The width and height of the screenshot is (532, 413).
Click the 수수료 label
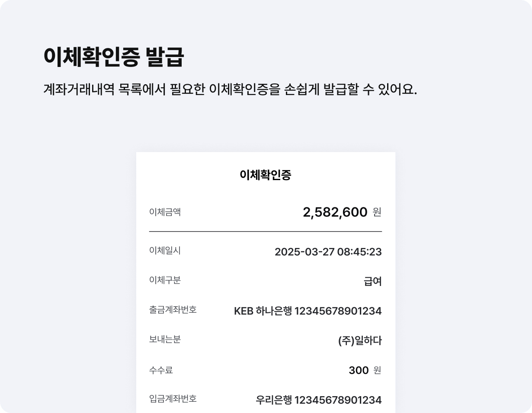(161, 370)
